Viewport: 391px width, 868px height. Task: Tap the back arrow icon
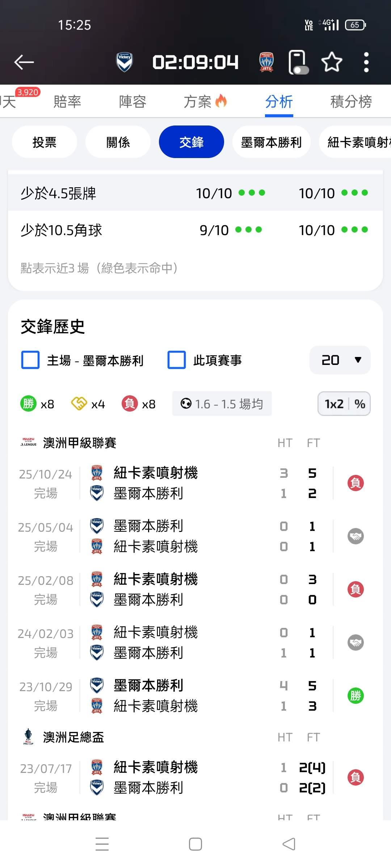tap(24, 62)
